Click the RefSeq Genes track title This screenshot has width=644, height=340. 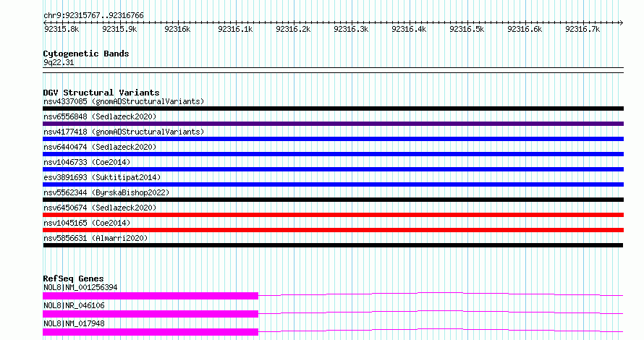(x=73, y=279)
